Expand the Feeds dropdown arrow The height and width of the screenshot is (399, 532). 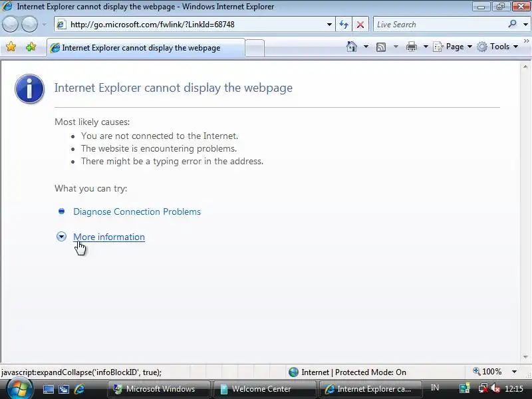click(396, 47)
